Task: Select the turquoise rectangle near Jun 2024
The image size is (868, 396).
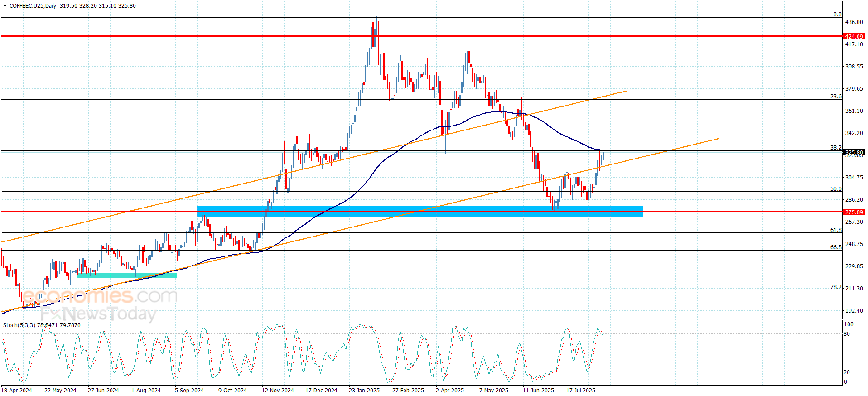Action: [x=127, y=275]
